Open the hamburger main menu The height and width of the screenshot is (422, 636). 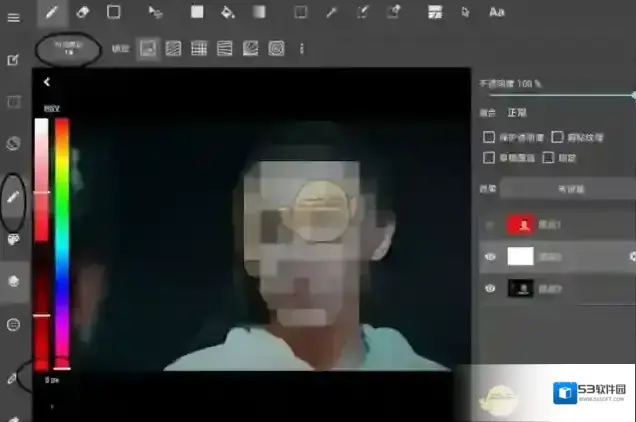tap(14, 13)
